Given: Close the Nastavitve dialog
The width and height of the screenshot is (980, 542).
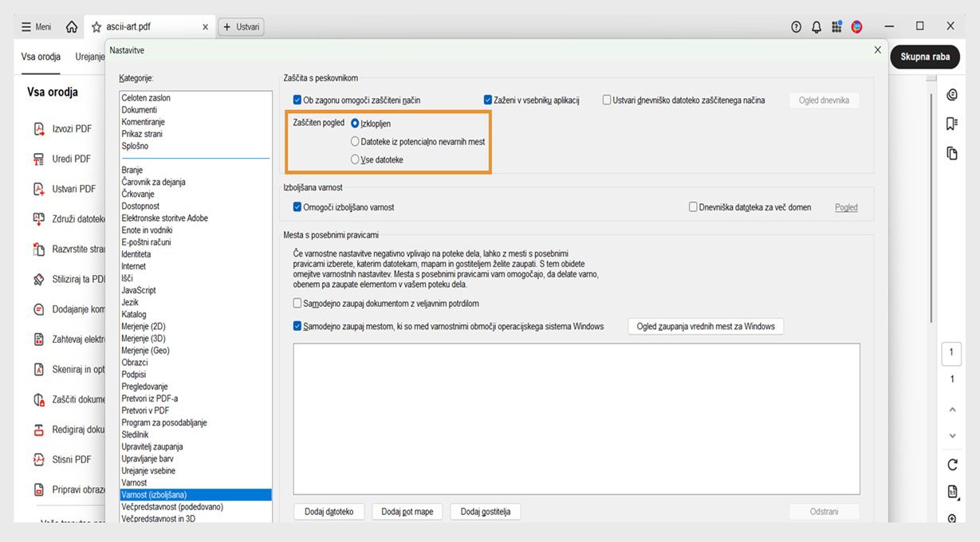Looking at the screenshot, I should click(x=878, y=49).
